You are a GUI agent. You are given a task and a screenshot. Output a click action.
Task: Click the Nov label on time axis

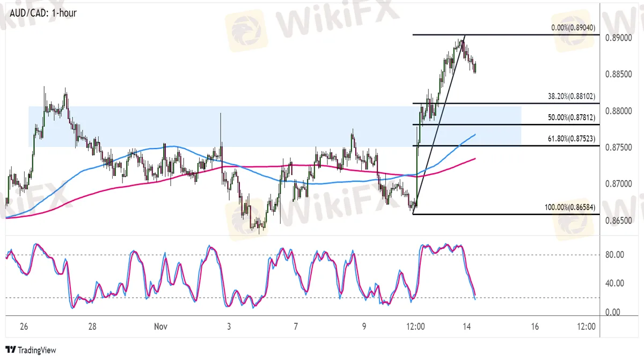point(161,327)
